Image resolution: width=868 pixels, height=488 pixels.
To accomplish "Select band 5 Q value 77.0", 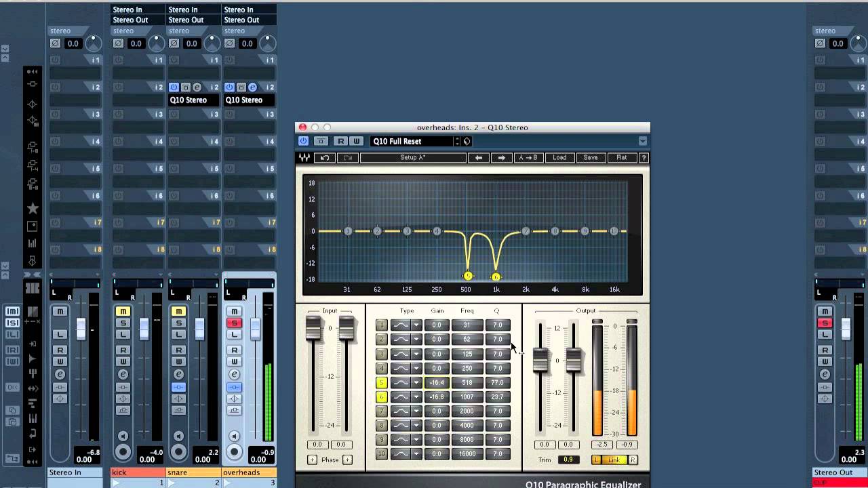I will 498,383.
